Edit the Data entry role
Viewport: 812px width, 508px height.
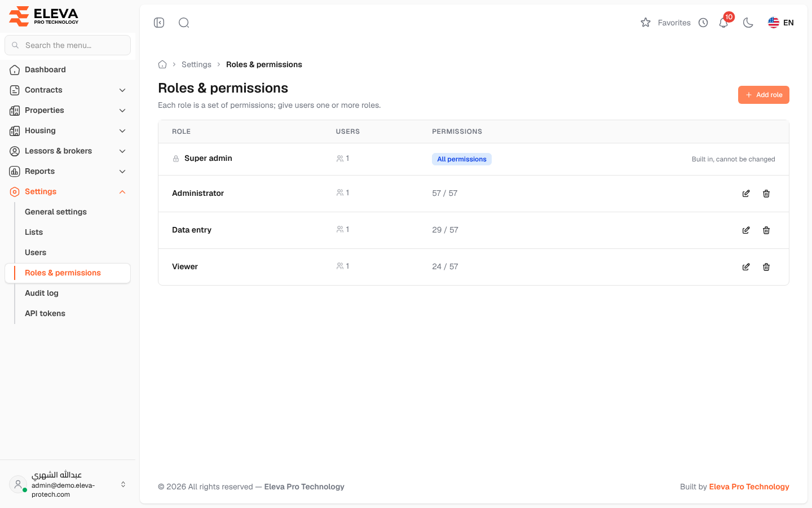[746, 230]
